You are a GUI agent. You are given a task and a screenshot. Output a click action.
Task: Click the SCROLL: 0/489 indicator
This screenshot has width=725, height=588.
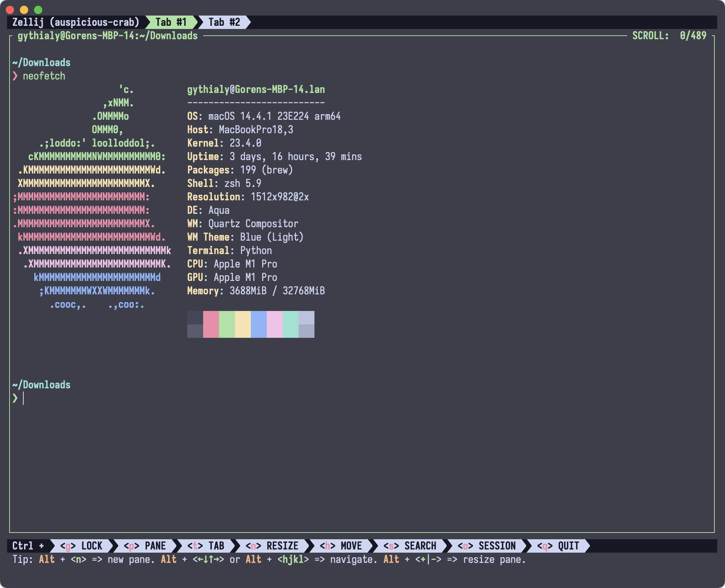pyautogui.click(x=669, y=36)
